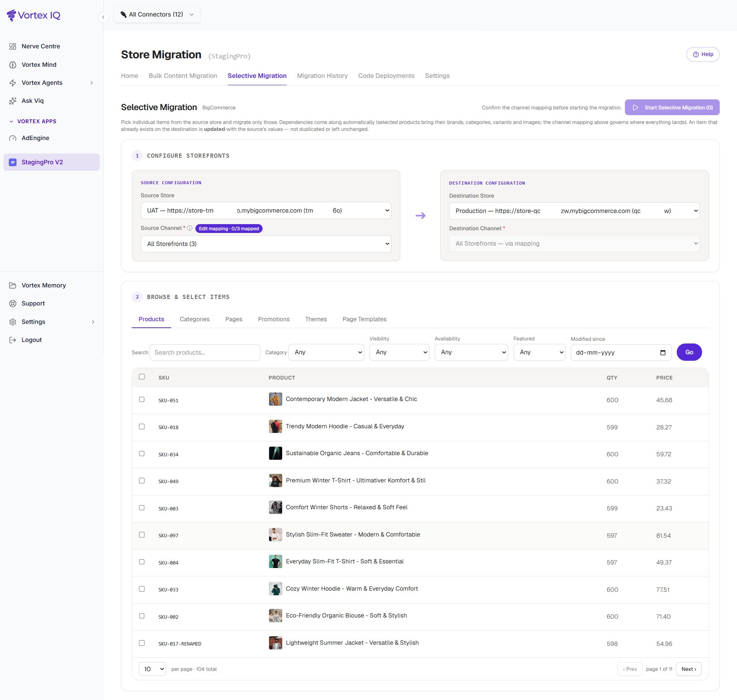This screenshot has height=700, width=737.
Task: Click the Comfort Winter Shorts thumbnail
Action: pos(275,507)
